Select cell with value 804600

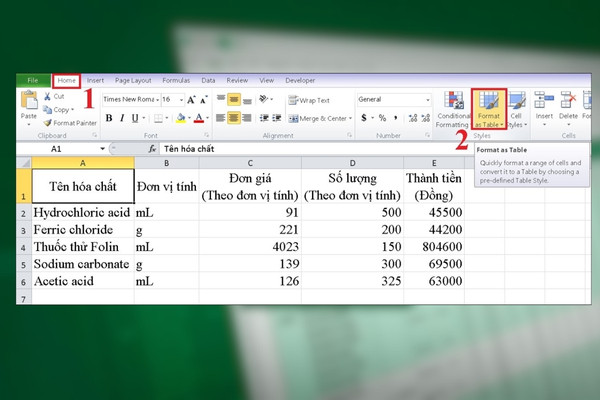[434, 247]
